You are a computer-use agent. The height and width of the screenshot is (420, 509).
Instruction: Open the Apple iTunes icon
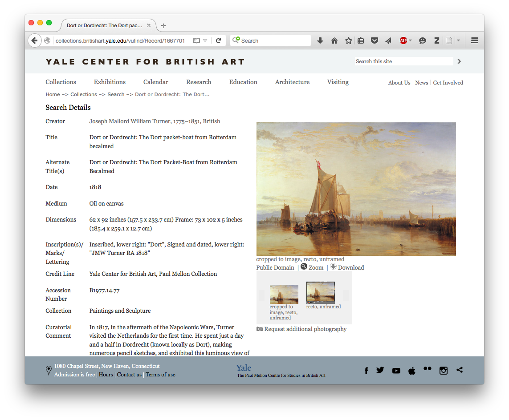[411, 370]
